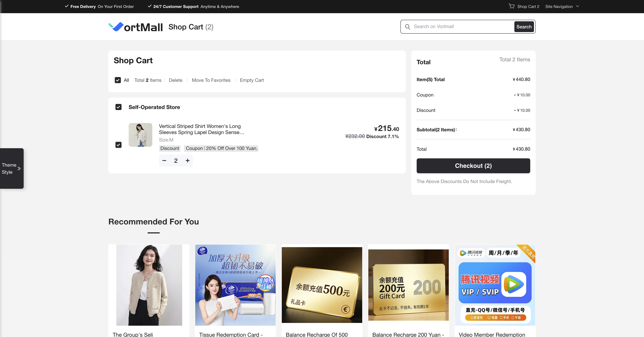The height and width of the screenshot is (337, 644).
Task: Click the Delete link in cart toolbar
Action: (175, 80)
